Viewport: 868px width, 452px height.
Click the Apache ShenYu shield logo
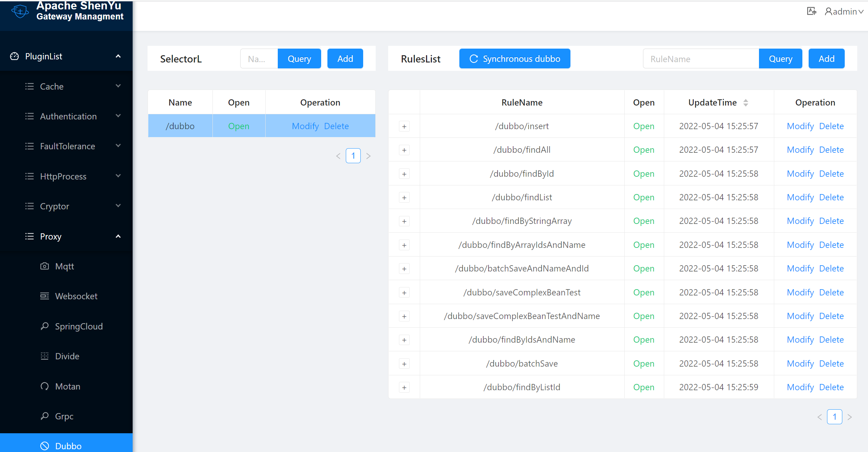(20, 11)
